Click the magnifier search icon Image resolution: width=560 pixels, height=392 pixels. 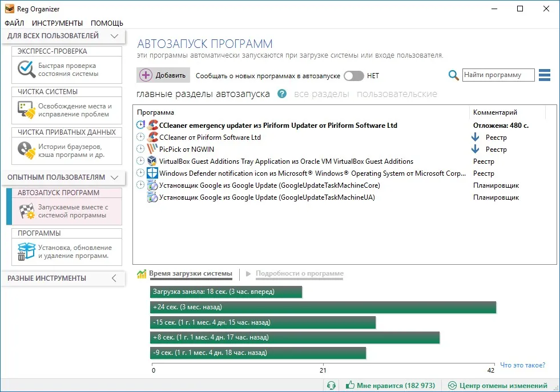(x=453, y=75)
